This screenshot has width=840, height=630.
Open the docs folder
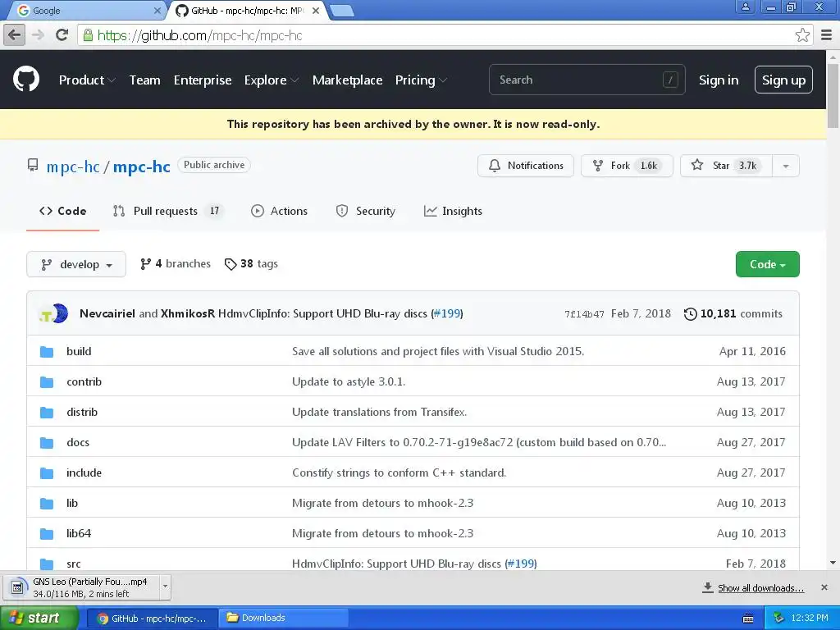point(78,442)
